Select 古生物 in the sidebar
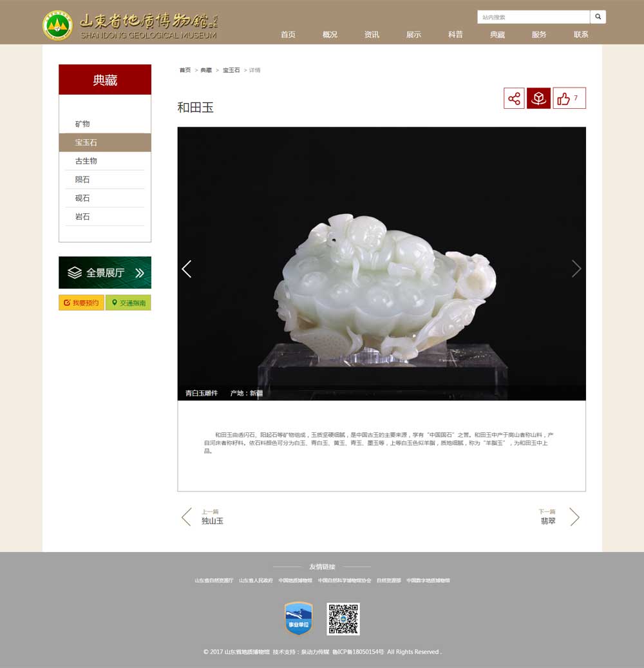Viewport: 644px width, 668px height. pyautogui.click(x=105, y=161)
